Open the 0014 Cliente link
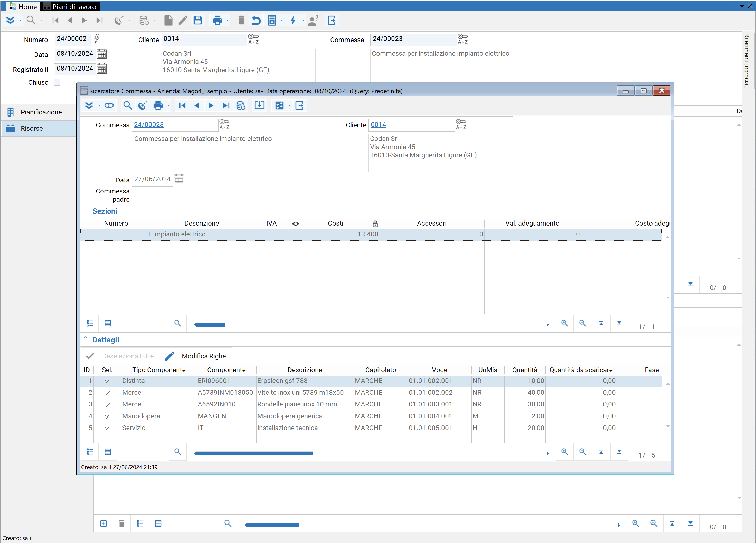 (x=378, y=125)
